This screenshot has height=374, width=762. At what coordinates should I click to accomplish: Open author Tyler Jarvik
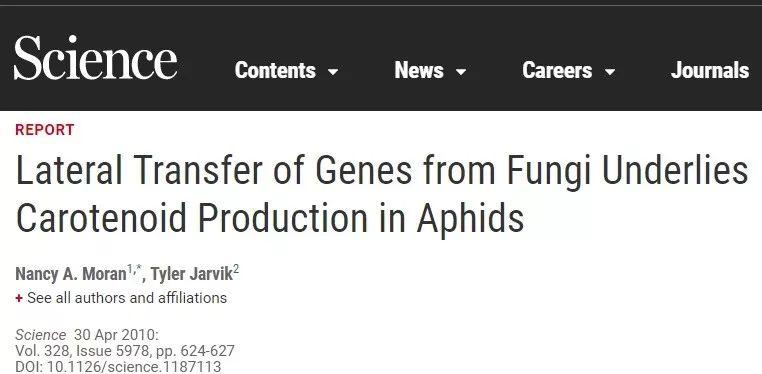click(x=191, y=274)
